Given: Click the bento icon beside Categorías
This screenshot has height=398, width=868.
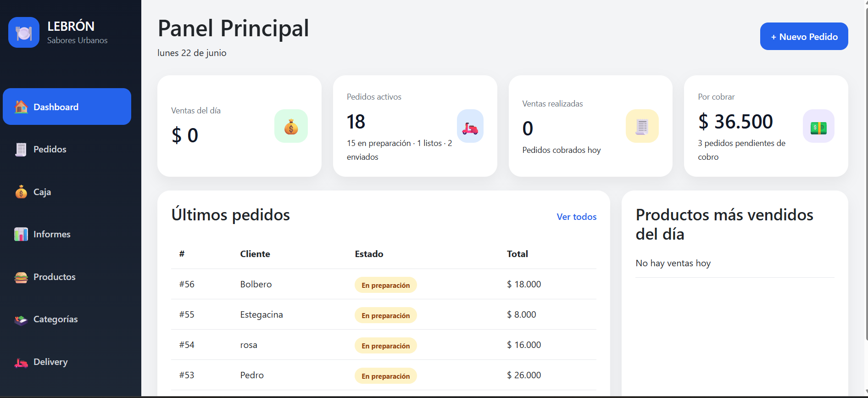Looking at the screenshot, I should coord(21,320).
